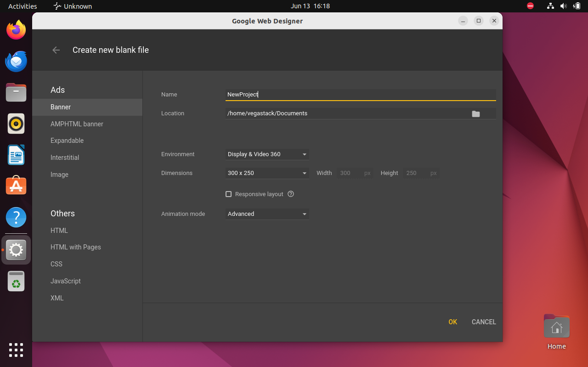Click the CANCEL button

[x=484, y=322]
